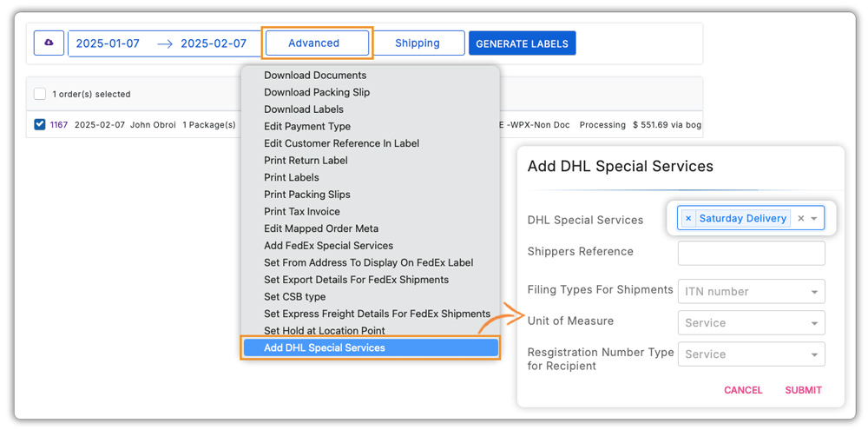Uncheck the order 1167 checkbox
Viewport: 868px width, 430px height.
tap(40, 124)
